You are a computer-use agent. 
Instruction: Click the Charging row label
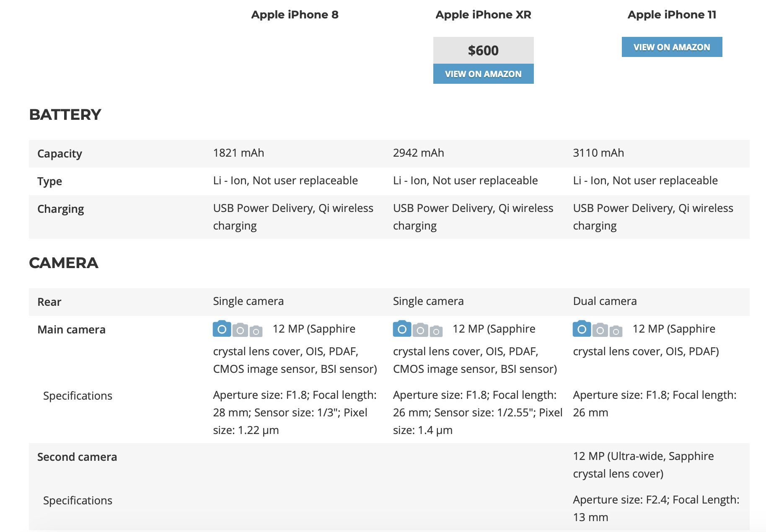point(60,209)
